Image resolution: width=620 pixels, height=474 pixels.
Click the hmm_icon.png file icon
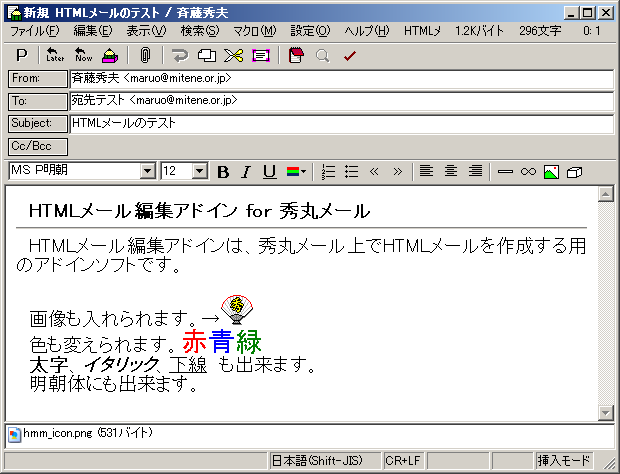coord(15,434)
